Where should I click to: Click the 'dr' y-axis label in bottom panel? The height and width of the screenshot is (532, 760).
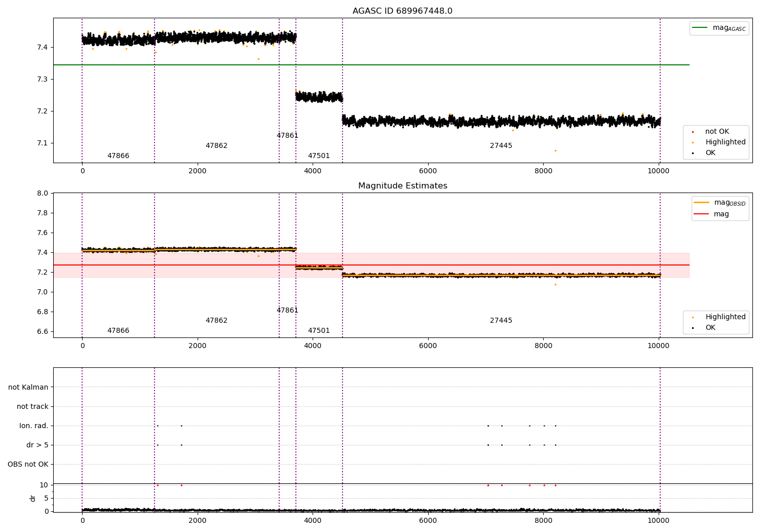[x=33, y=499]
